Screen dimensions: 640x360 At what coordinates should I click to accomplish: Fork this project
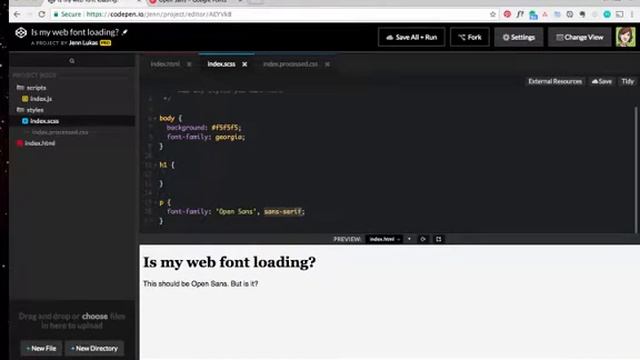(x=470, y=37)
